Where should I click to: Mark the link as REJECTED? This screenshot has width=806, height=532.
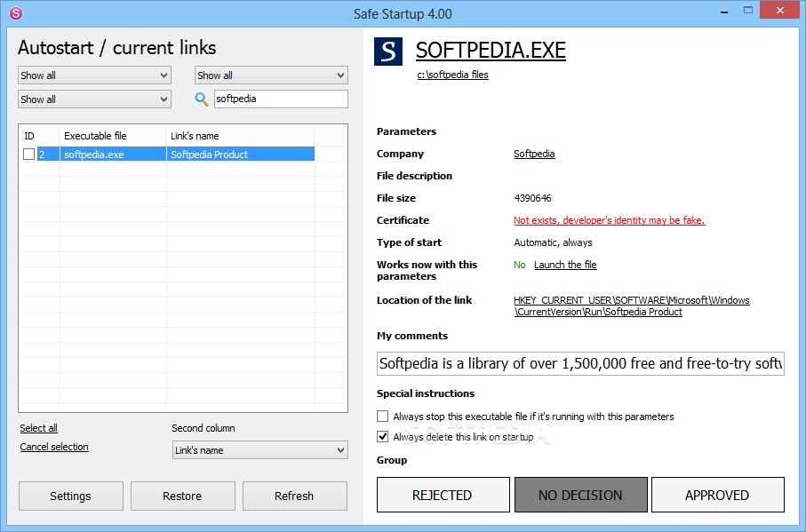click(x=443, y=495)
